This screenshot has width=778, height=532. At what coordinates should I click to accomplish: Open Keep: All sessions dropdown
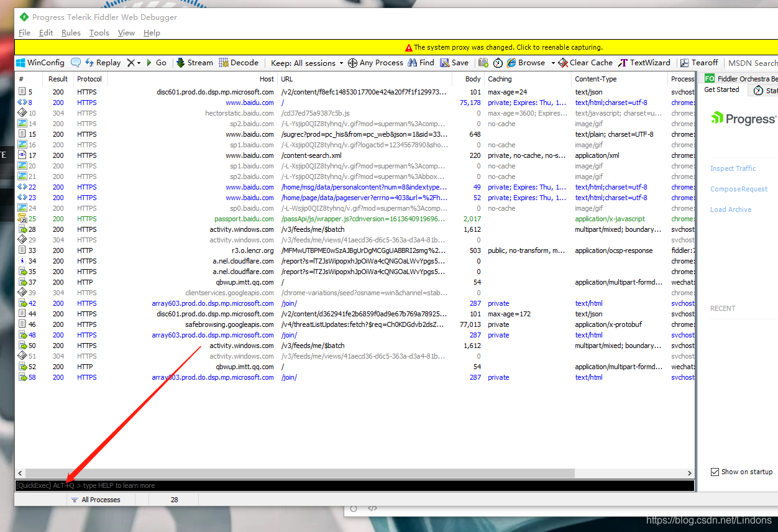point(307,63)
